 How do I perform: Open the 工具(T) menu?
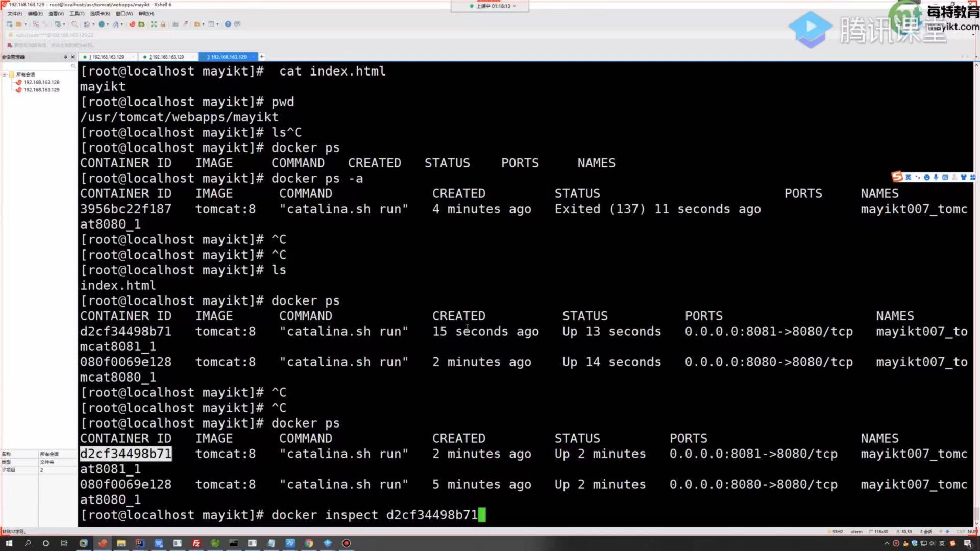77,14
